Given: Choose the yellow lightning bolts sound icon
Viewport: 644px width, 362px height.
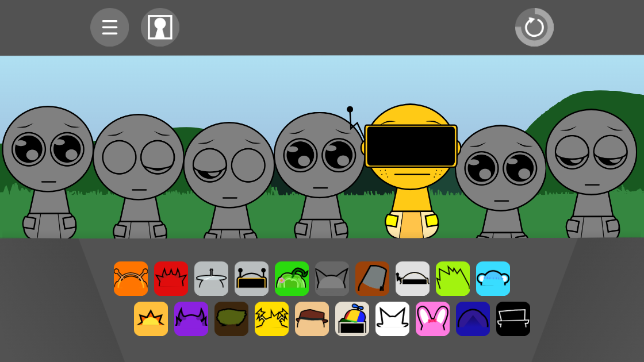Looking at the screenshot, I should click(x=271, y=318).
